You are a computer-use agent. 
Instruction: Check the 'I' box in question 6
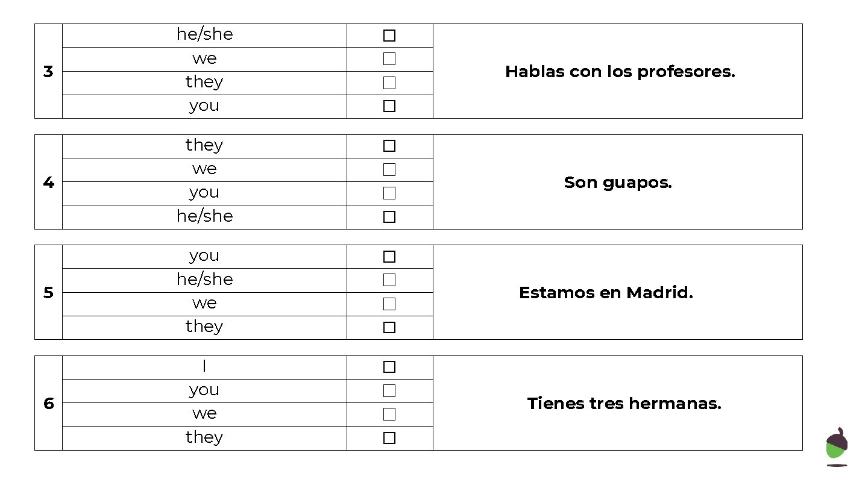pyautogui.click(x=389, y=367)
